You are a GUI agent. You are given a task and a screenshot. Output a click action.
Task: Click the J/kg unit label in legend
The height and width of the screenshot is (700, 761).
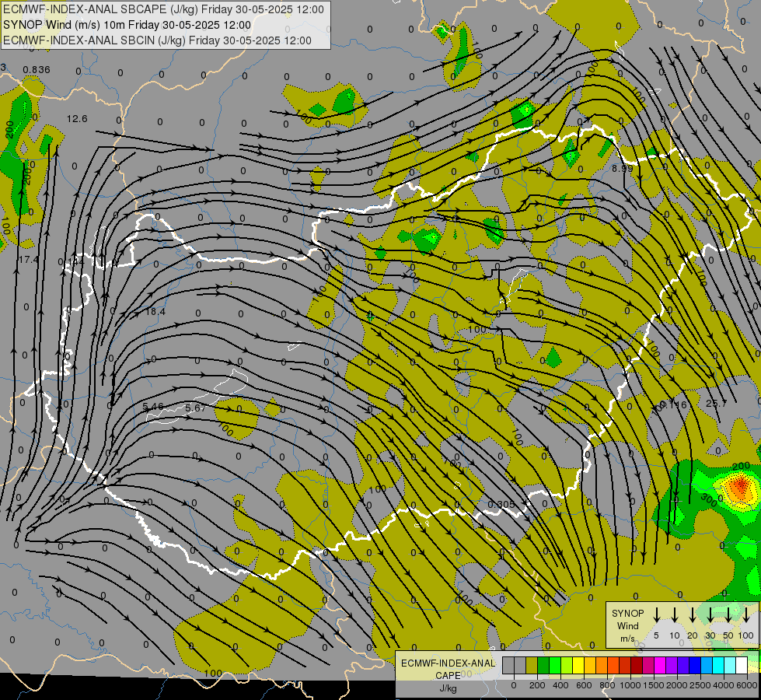[448, 688]
